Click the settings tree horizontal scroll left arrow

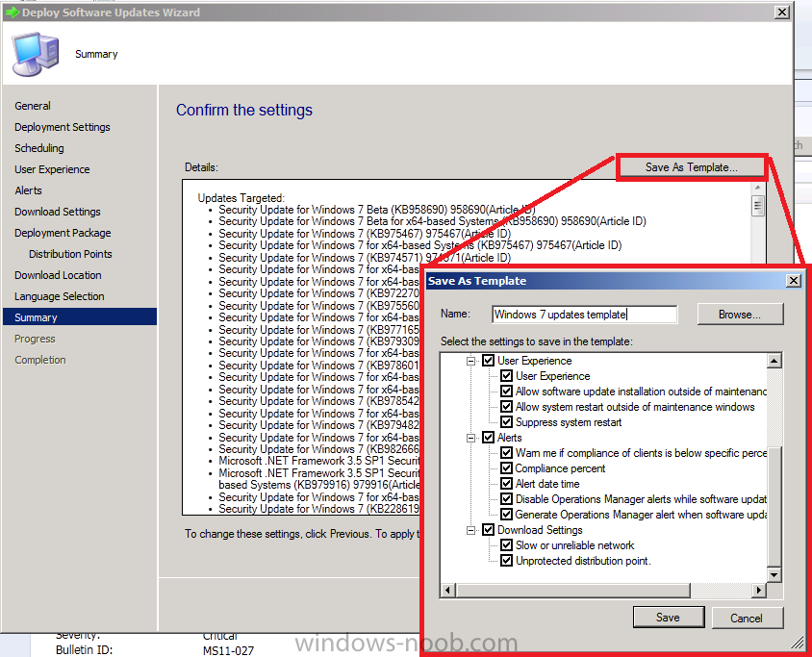448,590
